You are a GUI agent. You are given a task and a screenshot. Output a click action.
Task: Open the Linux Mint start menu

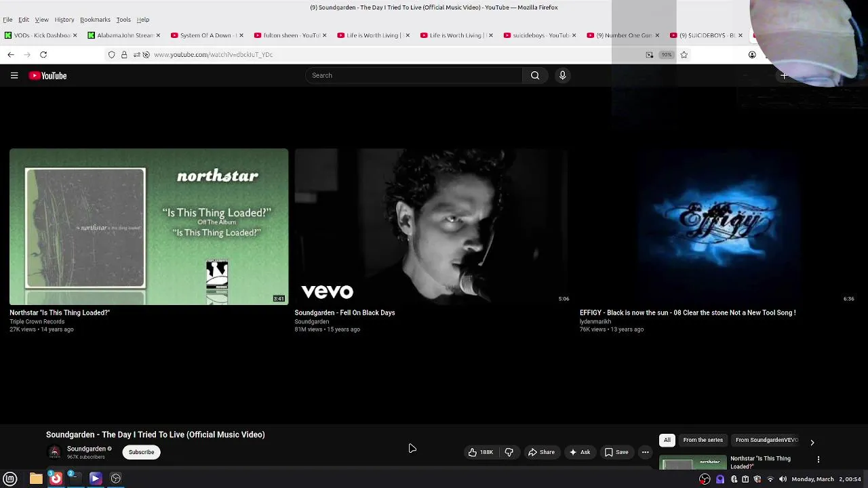click(x=10, y=479)
